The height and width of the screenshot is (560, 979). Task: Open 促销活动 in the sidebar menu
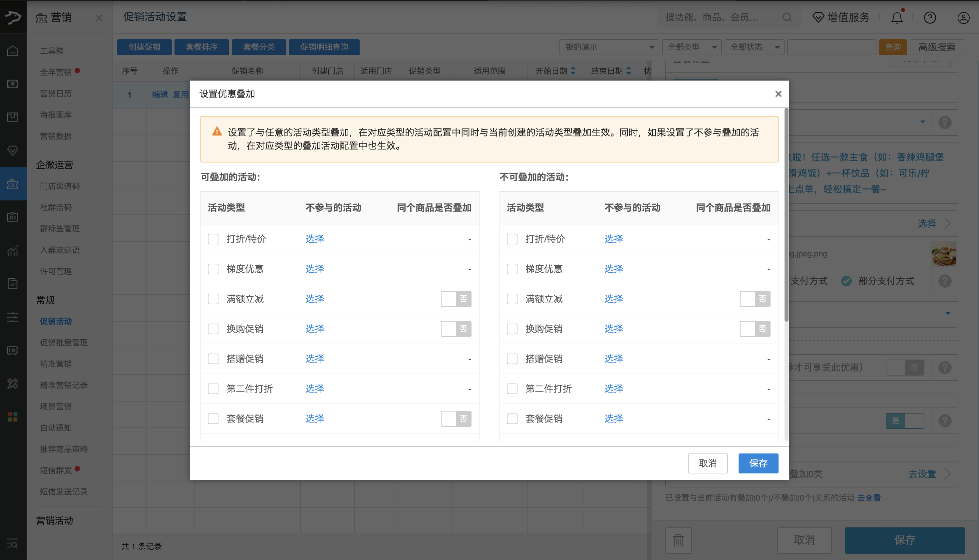[x=56, y=321]
